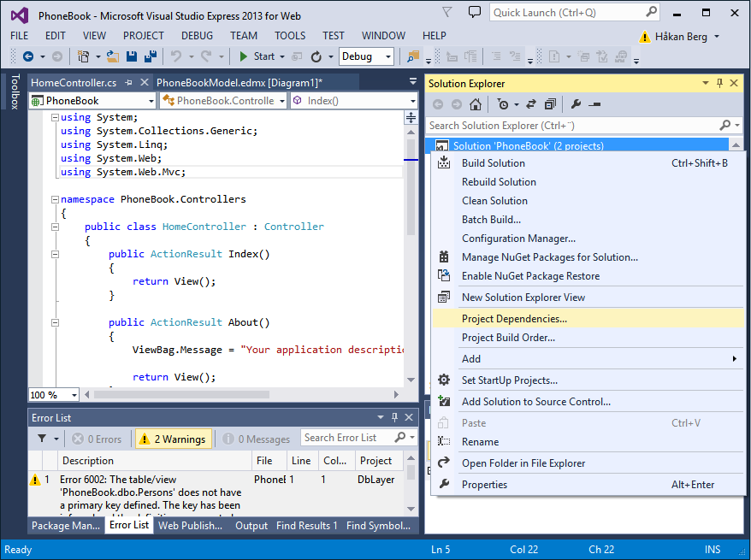The image size is (751, 560).
Task: Click Auto Hide pin in Error List
Action: [x=394, y=417]
